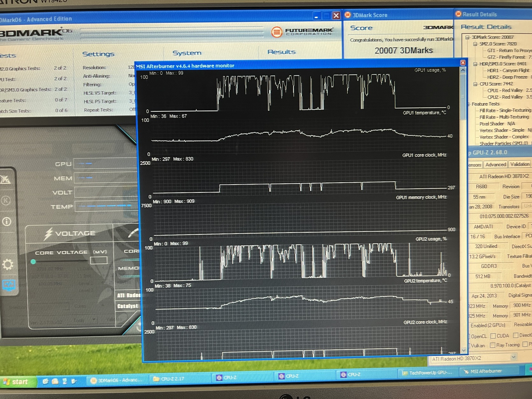The width and height of the screenshot is (532, 399).
Task: Open the Afterburner information (i) panel
Action: tap(6, 221)
